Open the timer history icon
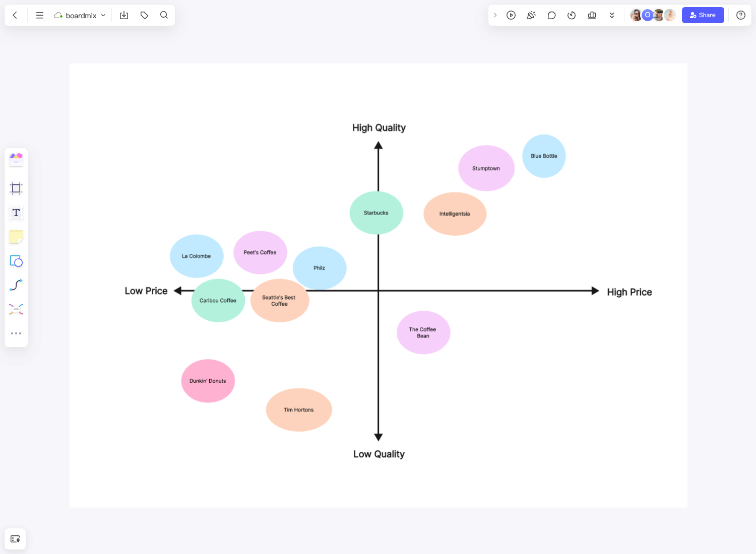756x554 pixels. pos(572,15)
